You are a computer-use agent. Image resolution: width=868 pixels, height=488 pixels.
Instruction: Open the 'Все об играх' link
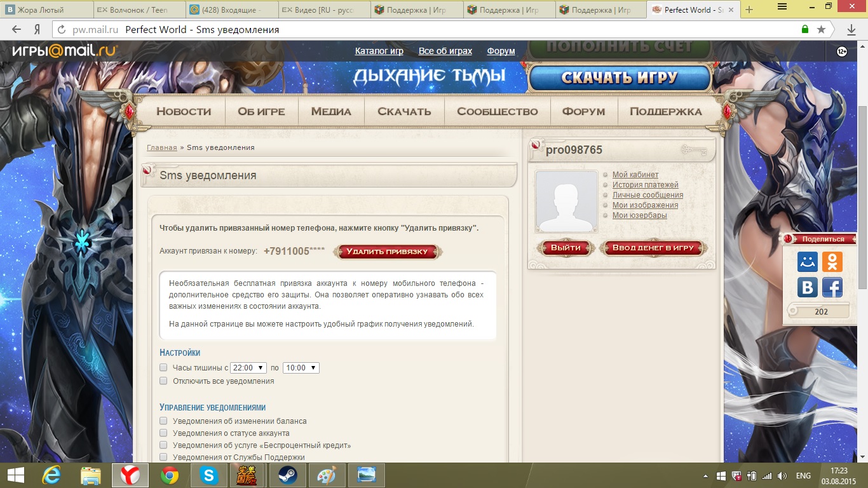coord(445,51)
